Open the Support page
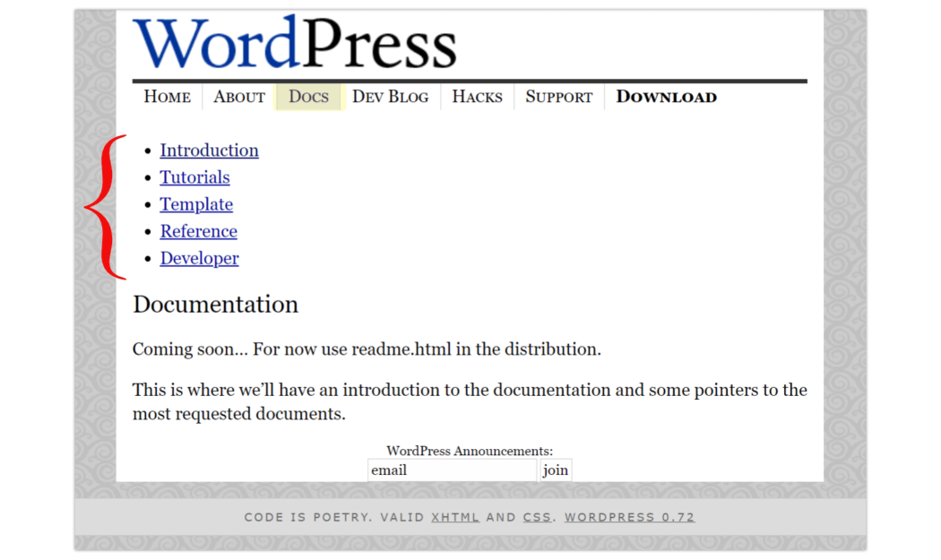The width and height of the screenshot is (941, 560). 558,97
